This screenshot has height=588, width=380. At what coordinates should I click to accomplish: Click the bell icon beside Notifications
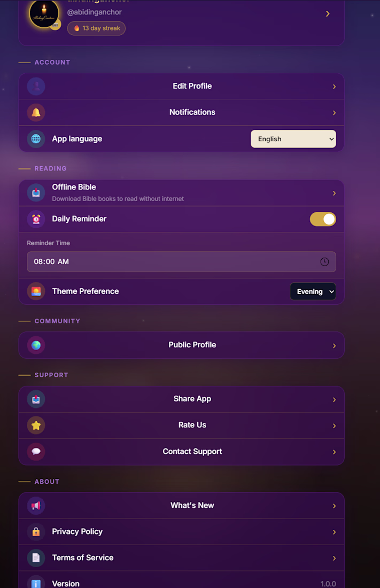(x=36, y=112)
